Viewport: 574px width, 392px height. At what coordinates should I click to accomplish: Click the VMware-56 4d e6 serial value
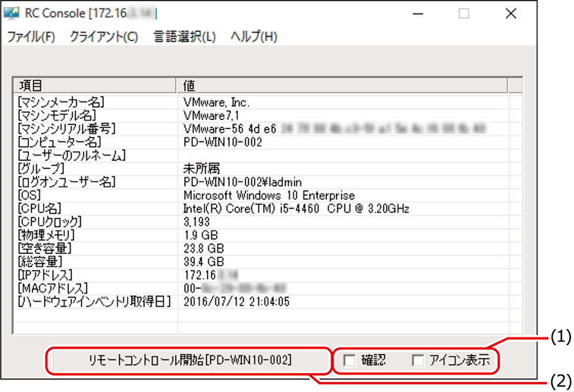point(334,129)
